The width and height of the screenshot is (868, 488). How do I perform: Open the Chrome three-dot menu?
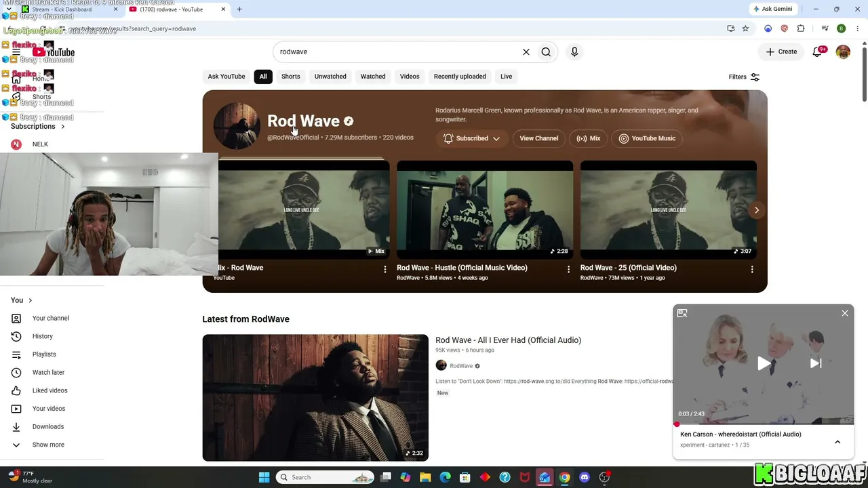click(x=858, y=28)
